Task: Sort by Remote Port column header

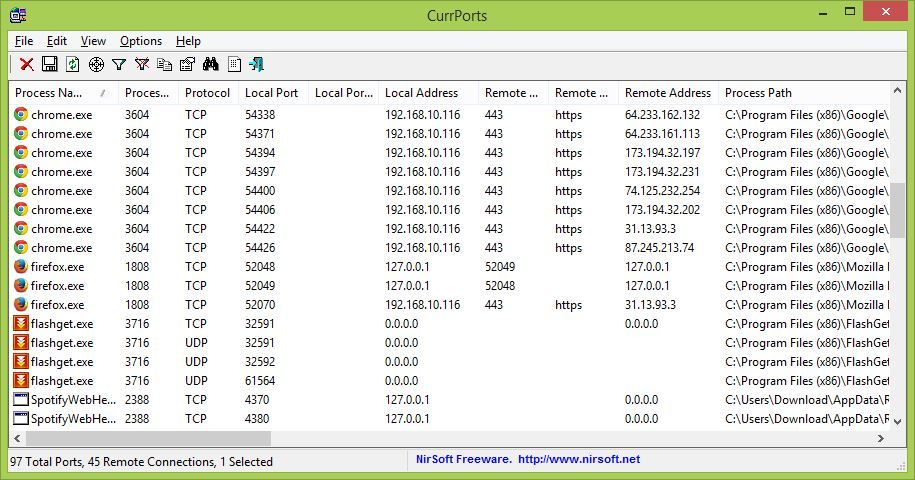Action: pos(514,93)
